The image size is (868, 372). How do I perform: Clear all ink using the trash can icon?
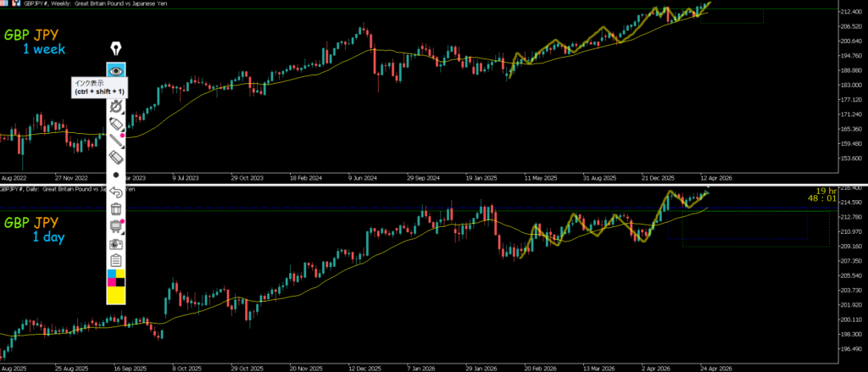116,208
